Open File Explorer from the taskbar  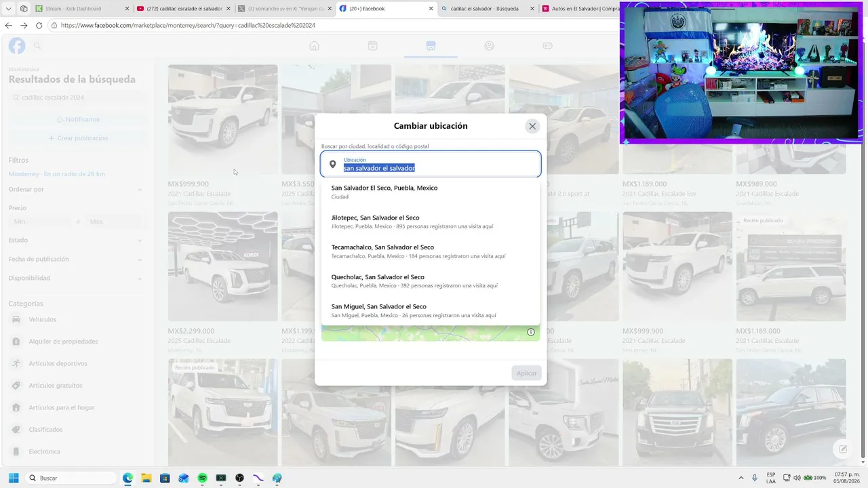[x=146, y=478]
